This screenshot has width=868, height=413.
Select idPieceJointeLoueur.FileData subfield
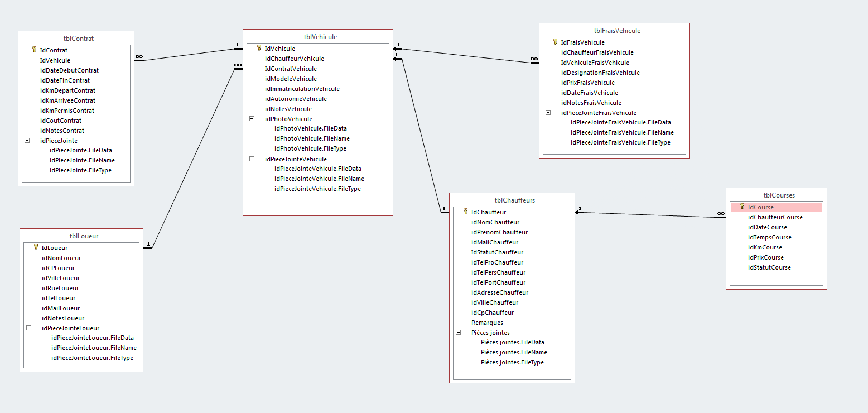(92, 338)
